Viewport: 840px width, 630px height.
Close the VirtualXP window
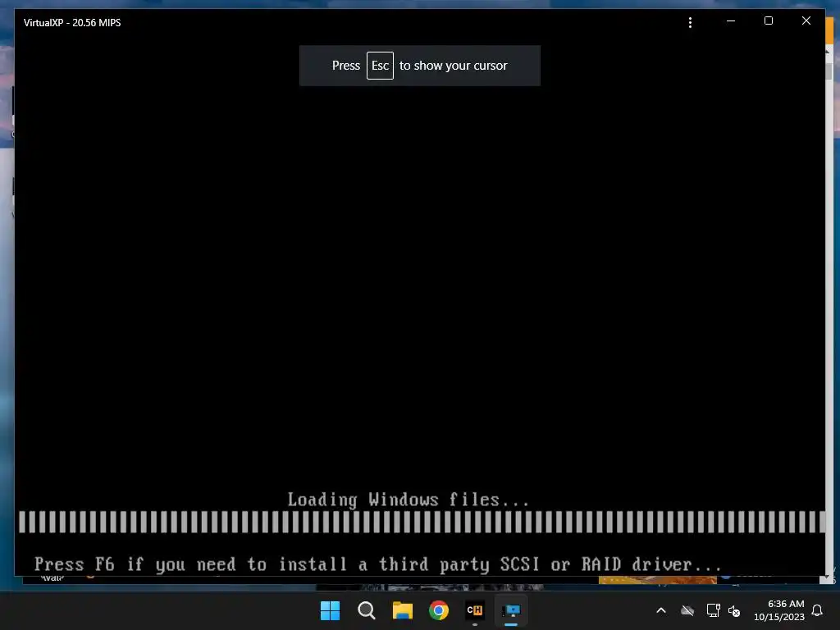point(806,21)
